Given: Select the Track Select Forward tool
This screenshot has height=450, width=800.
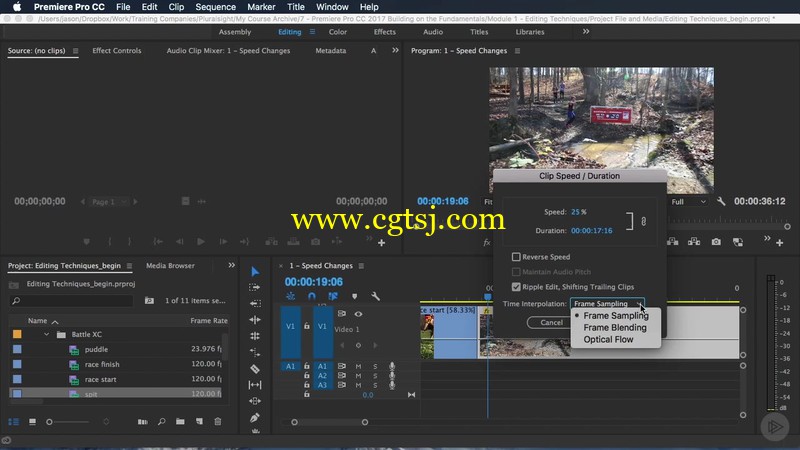Looking at the screenshot, I should (255, 287).
